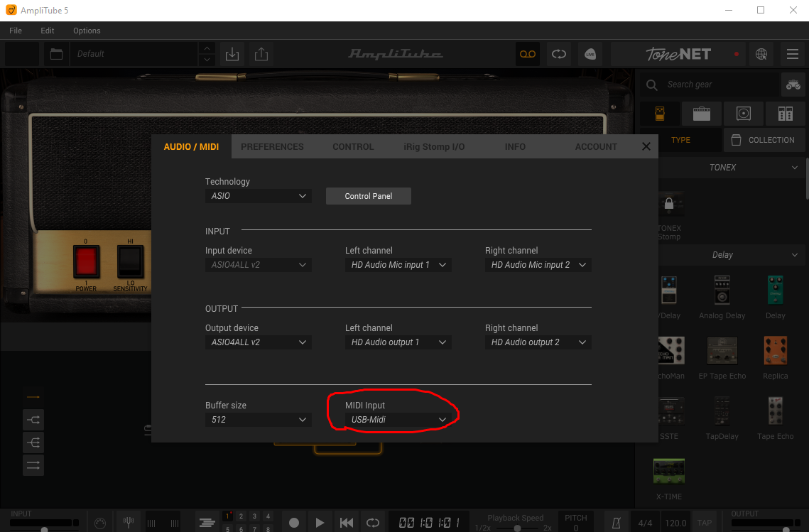Select the stomp pedal gear category
Viewport: 809px width, 532px height.
pos(660,114)
